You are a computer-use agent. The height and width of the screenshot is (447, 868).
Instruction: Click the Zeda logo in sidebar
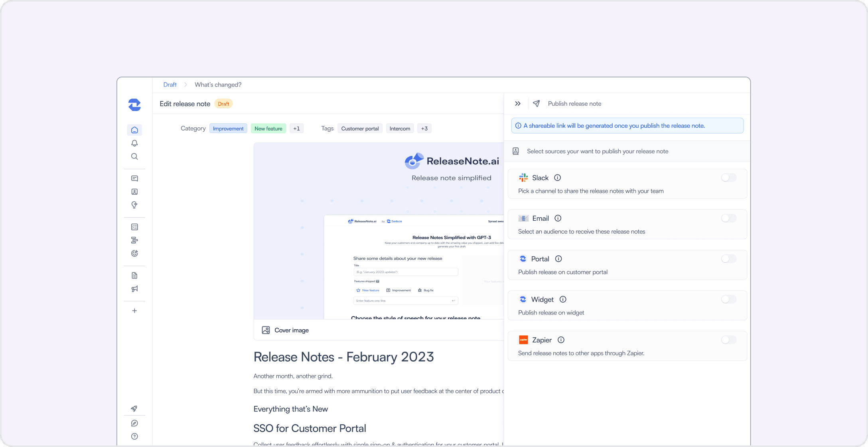coord(134,105)
